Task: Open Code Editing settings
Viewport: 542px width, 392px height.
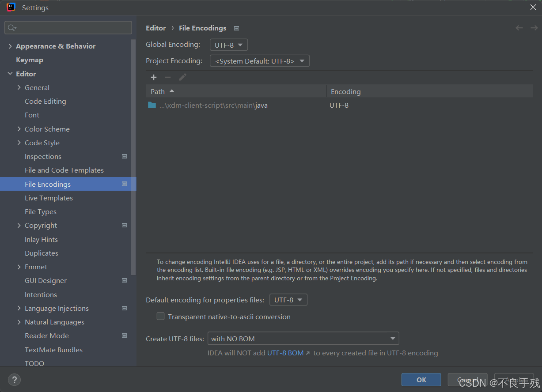Action: tap(45, 101)
